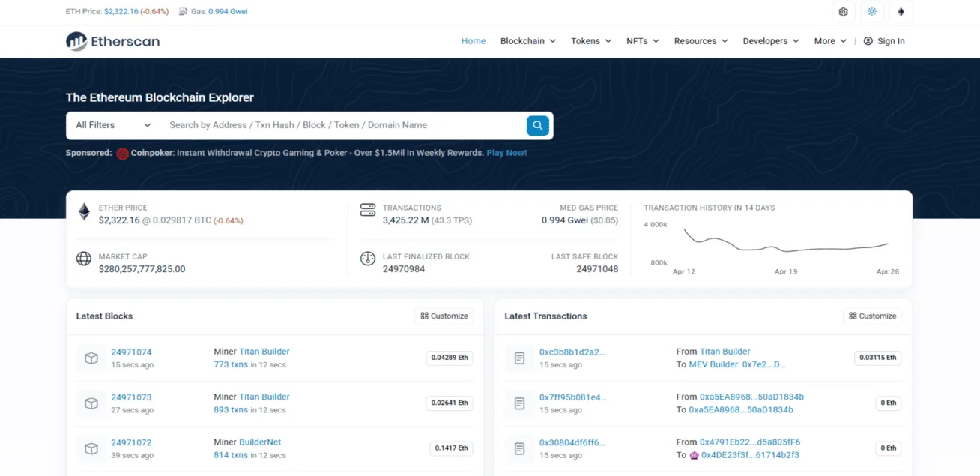Click the Last Safe Block 24971048 value
This screenshot has height=476, width=980.
pos(597,269)
